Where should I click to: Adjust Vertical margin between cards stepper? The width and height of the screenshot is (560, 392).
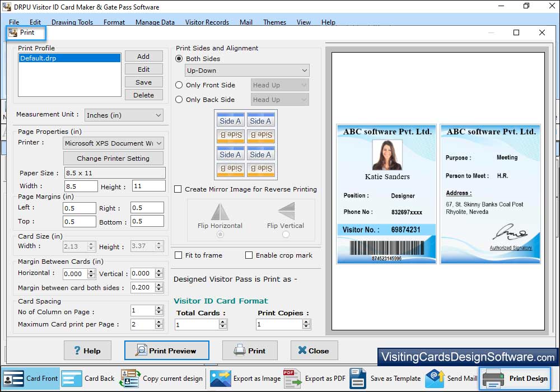[x=159, y=273]
